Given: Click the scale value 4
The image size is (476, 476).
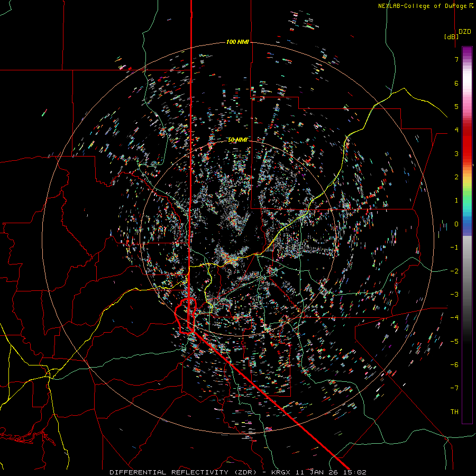Looking at the screenshot, I should (x=456, y=130).
